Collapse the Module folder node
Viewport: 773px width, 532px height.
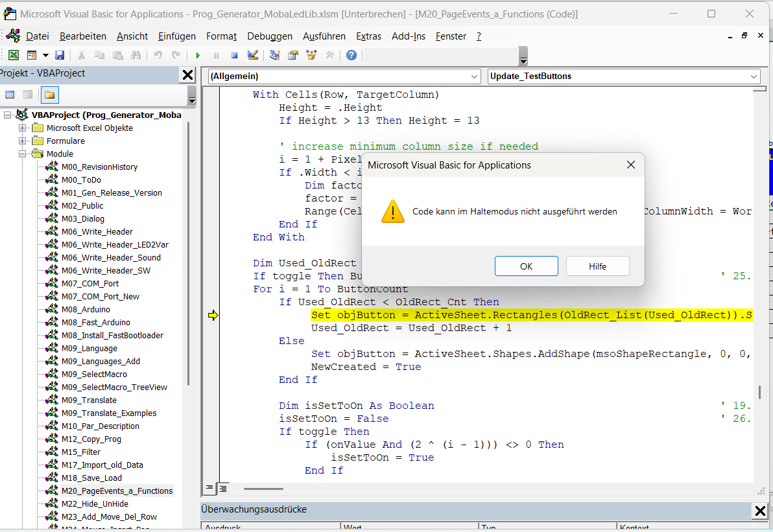23,154
